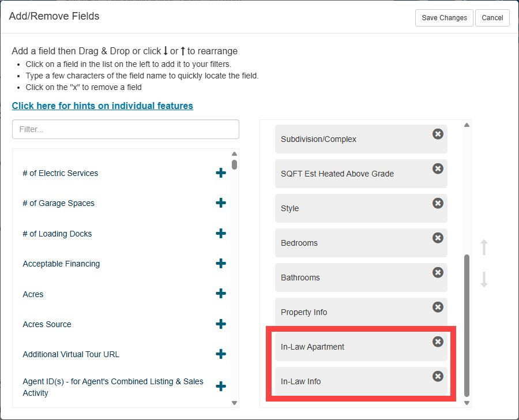The height and width of the screenshot is (420, 519).
Task: Select the Bathrooms field item
Action: [x=361, y=277]
